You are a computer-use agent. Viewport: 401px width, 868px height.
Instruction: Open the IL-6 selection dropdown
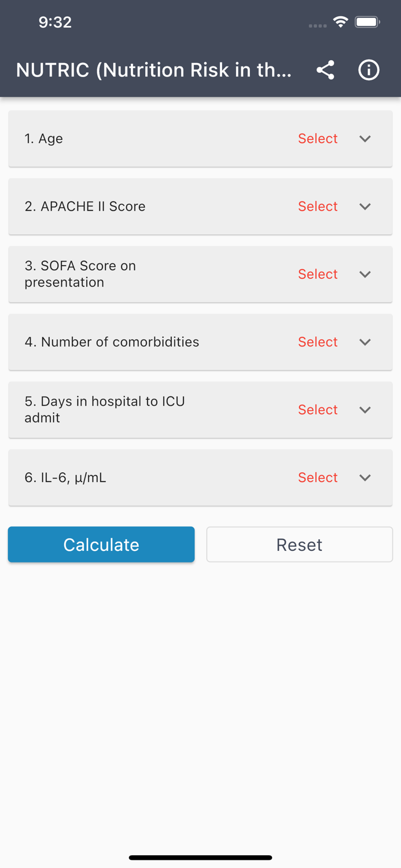coord(365,478)
